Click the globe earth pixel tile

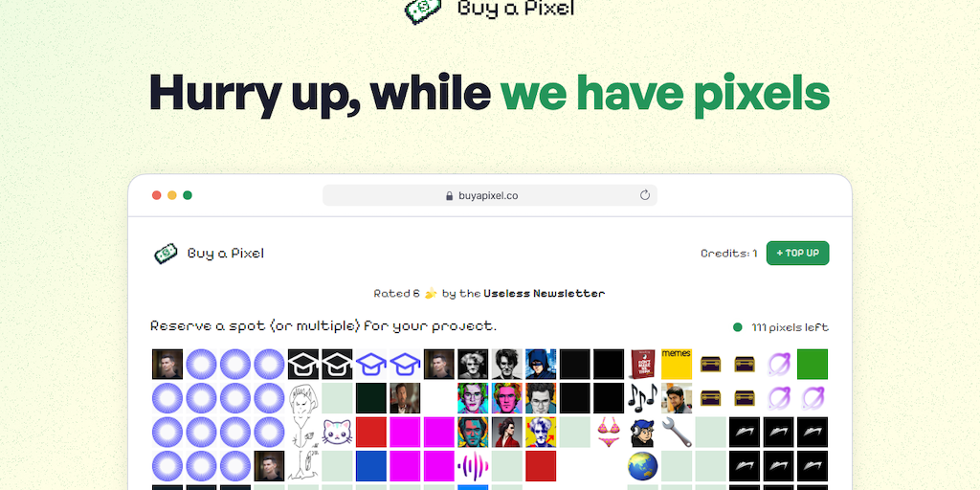(x=643, y=466)
